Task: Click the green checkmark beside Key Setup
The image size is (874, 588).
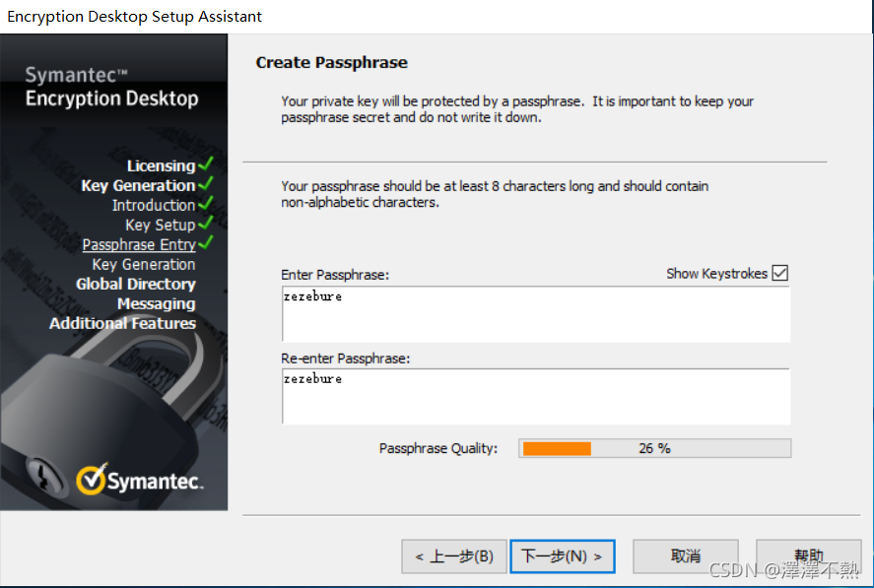Action: pos(206,223)
